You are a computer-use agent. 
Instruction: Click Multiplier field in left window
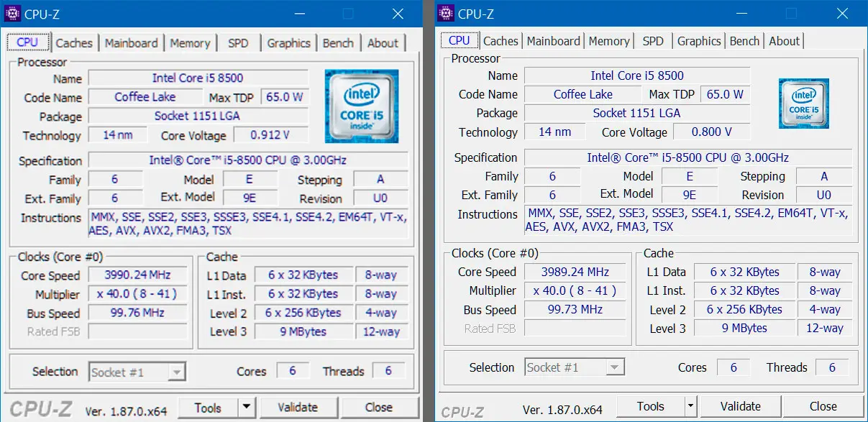click(137, 294)
